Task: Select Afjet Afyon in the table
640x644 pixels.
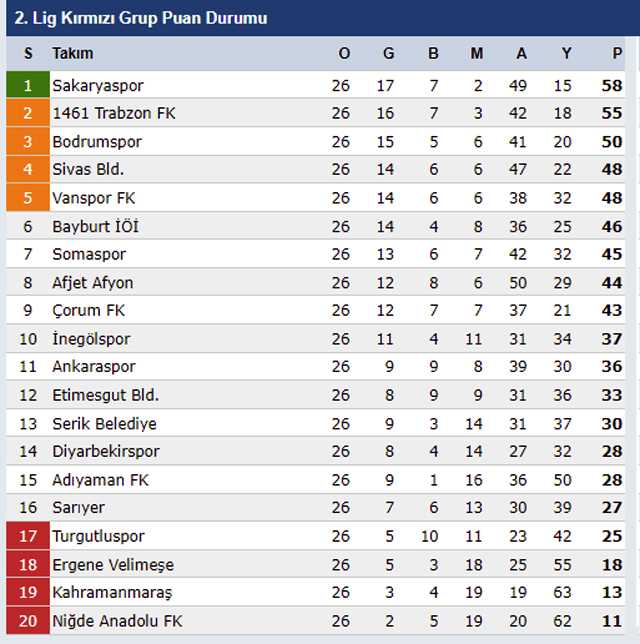Action: [93, 283]
